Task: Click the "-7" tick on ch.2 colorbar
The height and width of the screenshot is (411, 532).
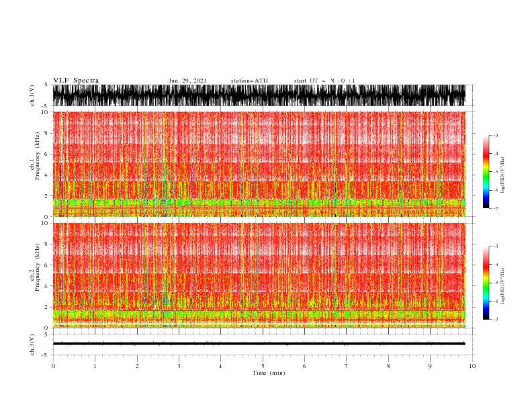Action: [x=496, y=320]
